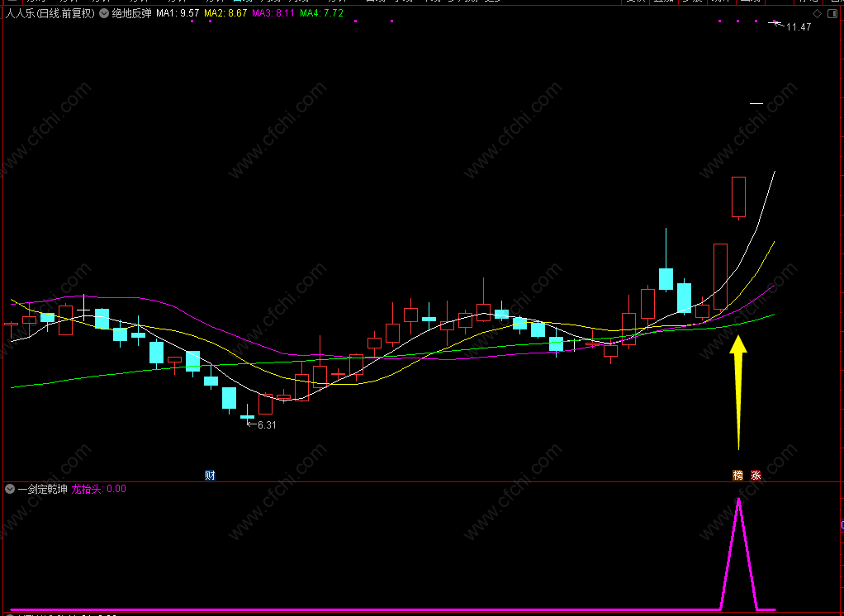Expand the 一剑定乾坤 indicator menu arrow
The height and width of the screenshot is (616, 844).
click(x=10, y=489)
